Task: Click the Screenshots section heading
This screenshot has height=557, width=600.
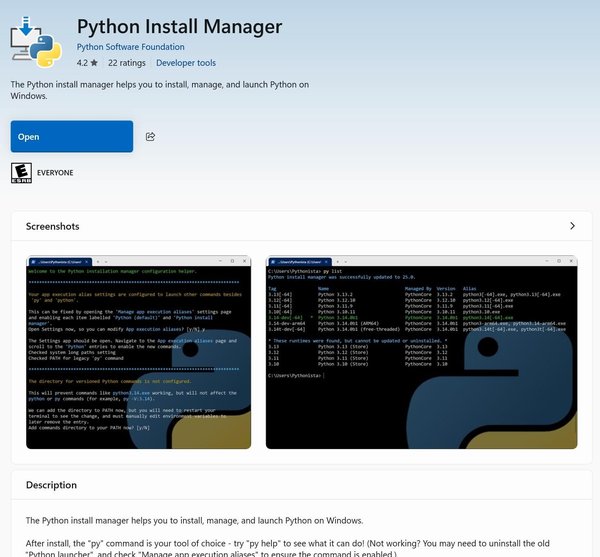Action: coord(53,226)
